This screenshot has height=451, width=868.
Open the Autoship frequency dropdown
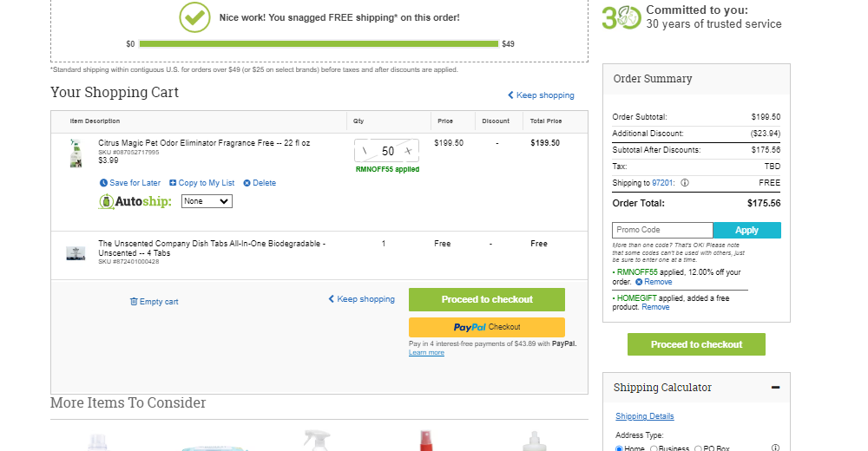(x=207, y=201)
